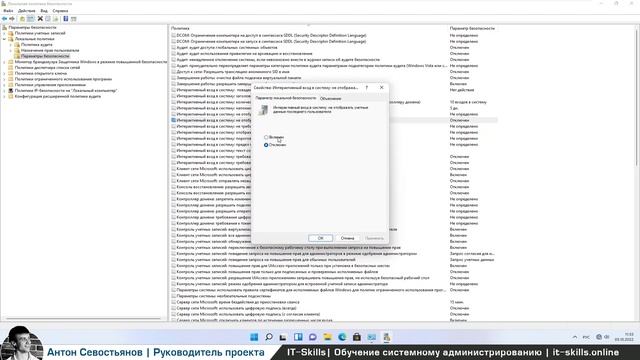Switch to Параметр локальной безопасности tab
Image resolution: width=640 pixels, height=360 pixels.
(x=285, y=98)
